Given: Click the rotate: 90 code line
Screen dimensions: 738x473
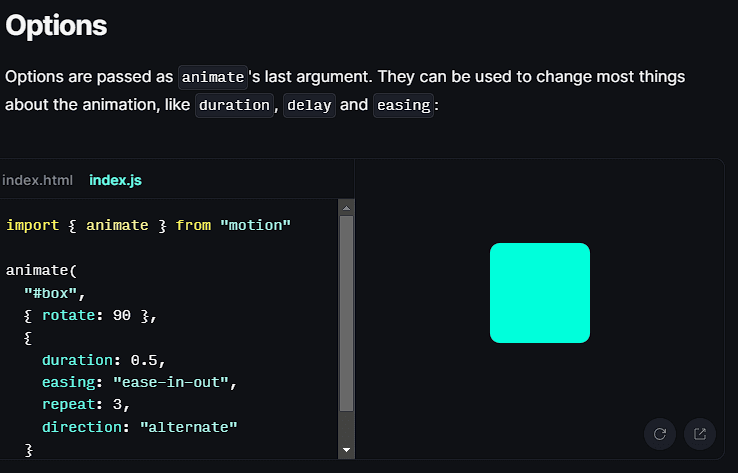Looking at the screenshot, I should (90, 315).
